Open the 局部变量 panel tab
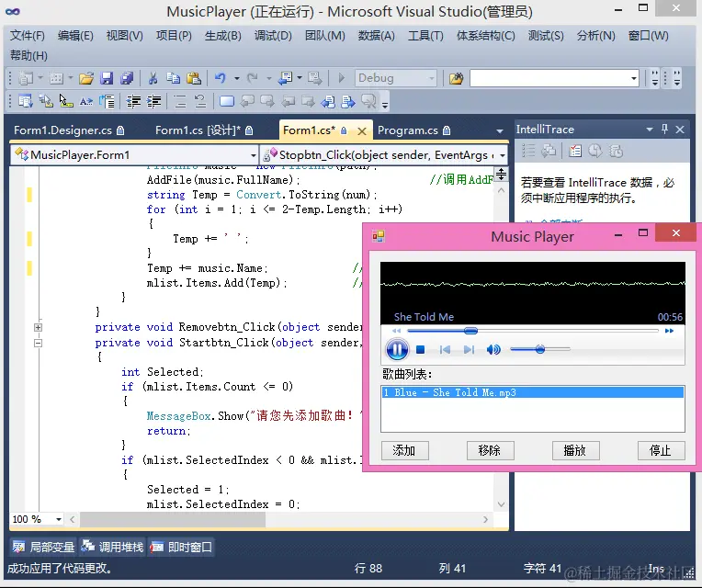Viewport: 702px width, 588px height. coord(43,547)
